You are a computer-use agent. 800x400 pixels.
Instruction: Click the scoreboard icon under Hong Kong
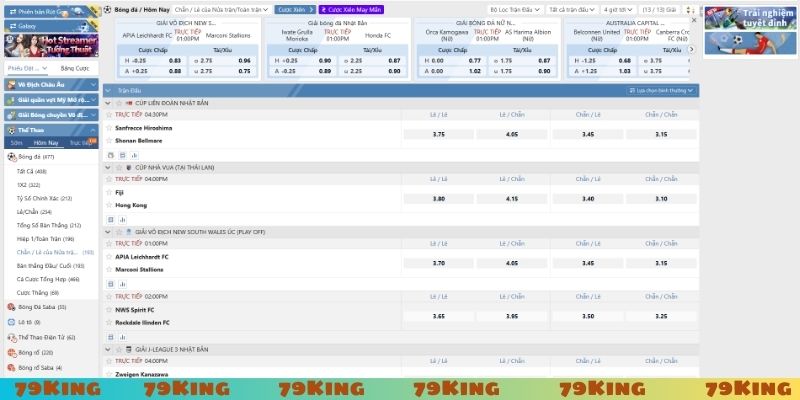click(x=120, y=217)
